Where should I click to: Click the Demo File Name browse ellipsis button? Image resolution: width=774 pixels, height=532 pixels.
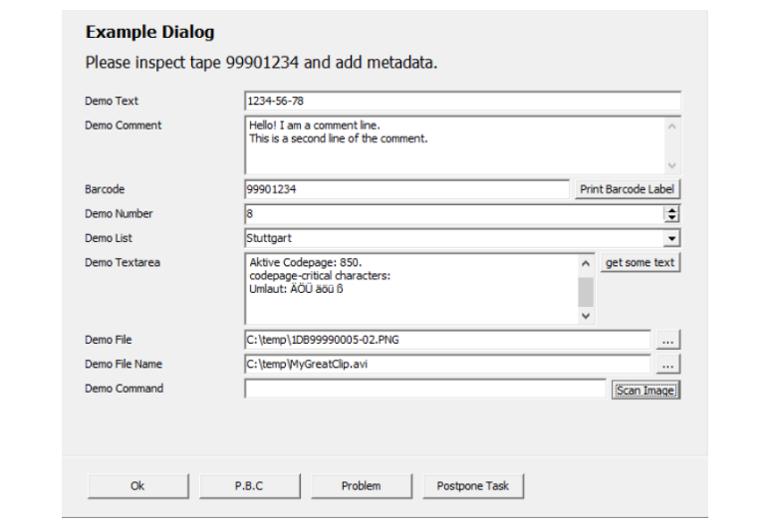click(x=667, y=365)
